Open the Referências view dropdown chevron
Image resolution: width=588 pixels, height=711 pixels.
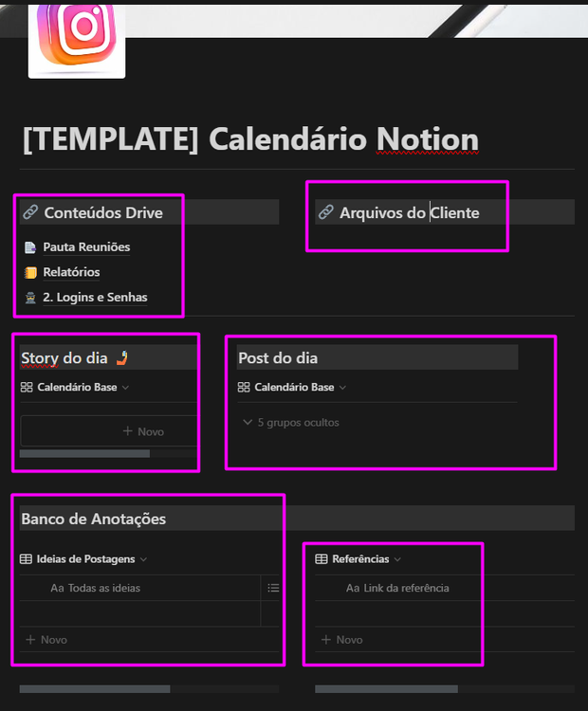397,559
